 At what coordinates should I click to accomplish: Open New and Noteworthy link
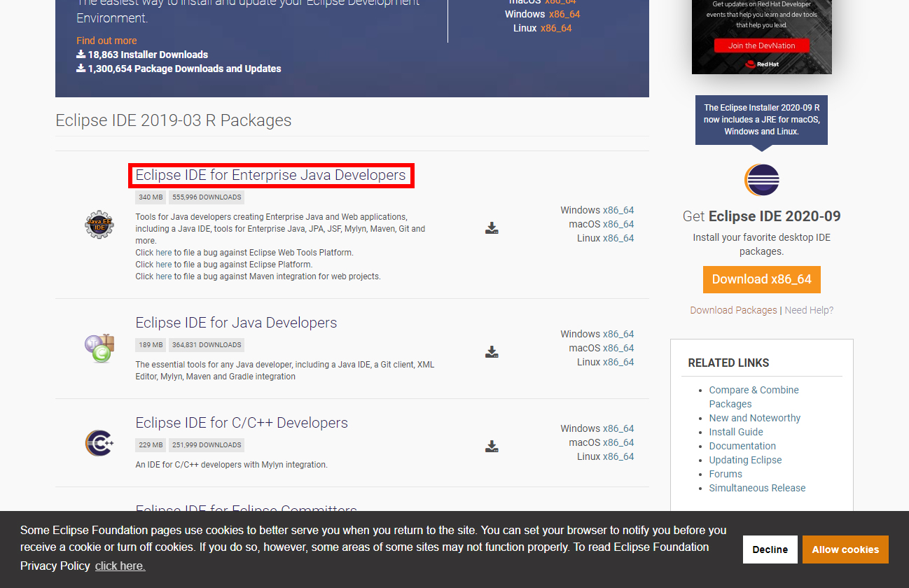[755, 418]
